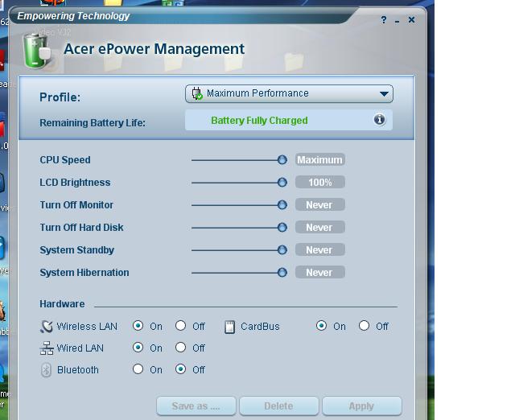The image size is (515, 420).
Task: Click the Hardware section label
Action: [x=62, y=304]
